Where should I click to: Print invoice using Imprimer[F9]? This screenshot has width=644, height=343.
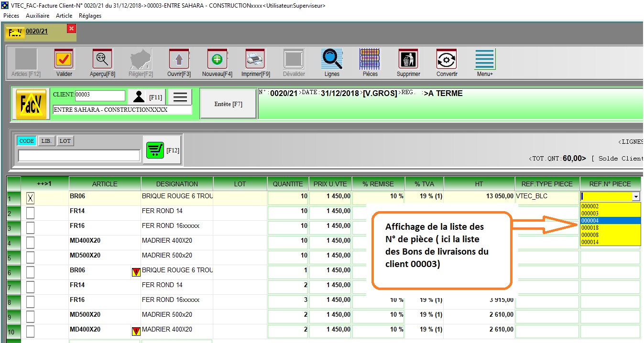255,59
